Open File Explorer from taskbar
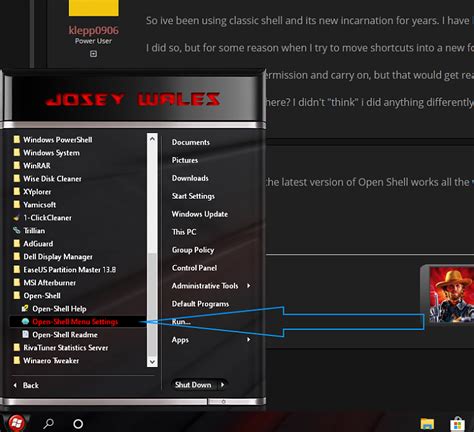Image resolution: width=474 pixels, height=432 pixels. [x=427, y=424]
